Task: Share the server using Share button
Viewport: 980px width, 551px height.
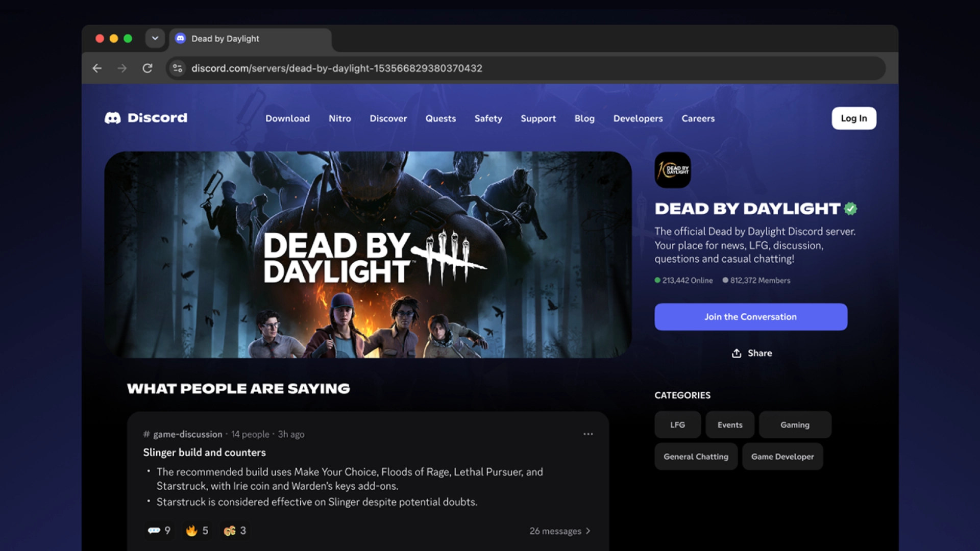Action: (x=752, y=353)
